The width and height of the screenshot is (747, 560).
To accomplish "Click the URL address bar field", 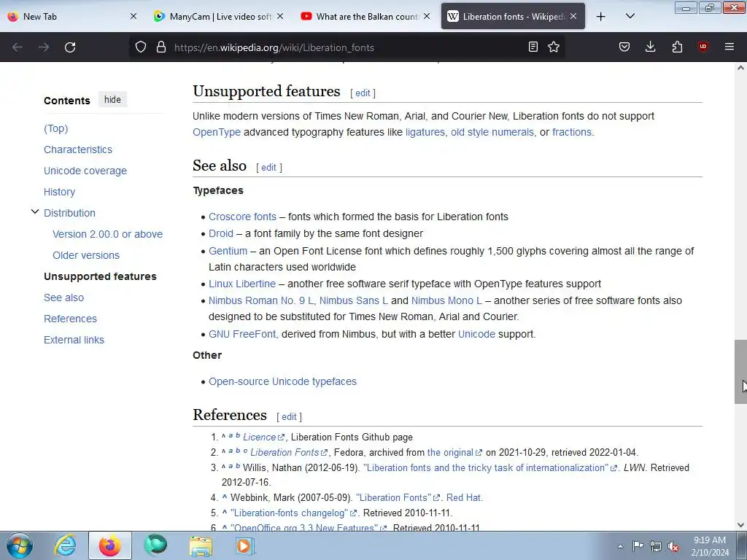I will 348,47.
